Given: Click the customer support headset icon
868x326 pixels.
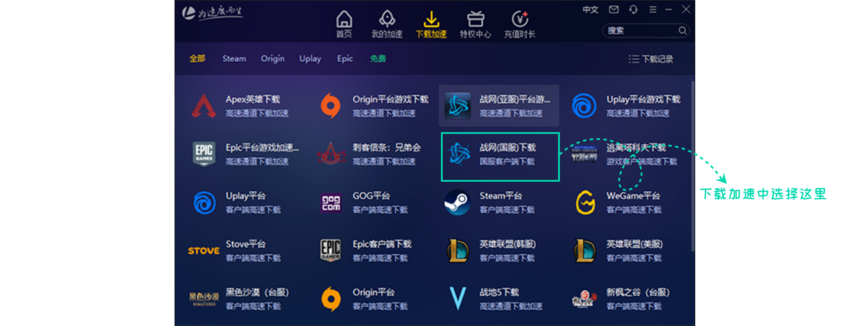Looking at the screenshot, I should point(633,9).
